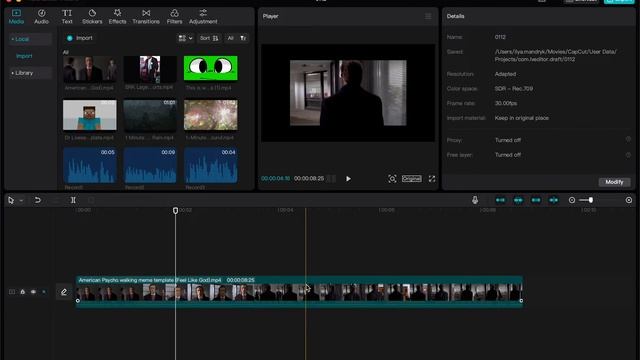The width and height of the screenshot is (640, 360).
Task: Toggle clip linkage in timeline toolbar
Action: pyautogui.click(x=536, y=200)
